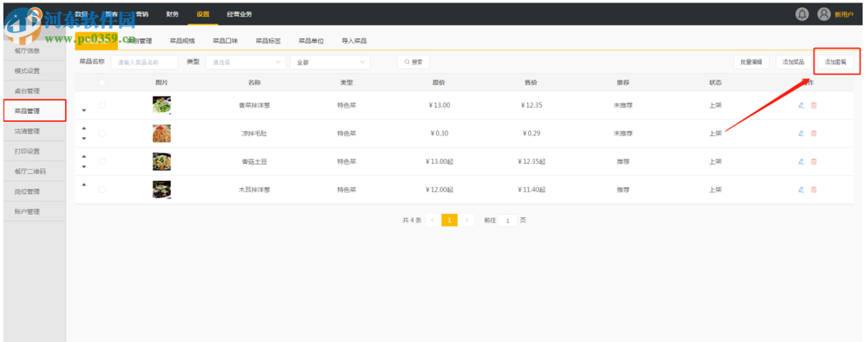Open 模式设置 in the sidebar
Image resolution: width=868 pixels, height=342 pixels.
34,71
